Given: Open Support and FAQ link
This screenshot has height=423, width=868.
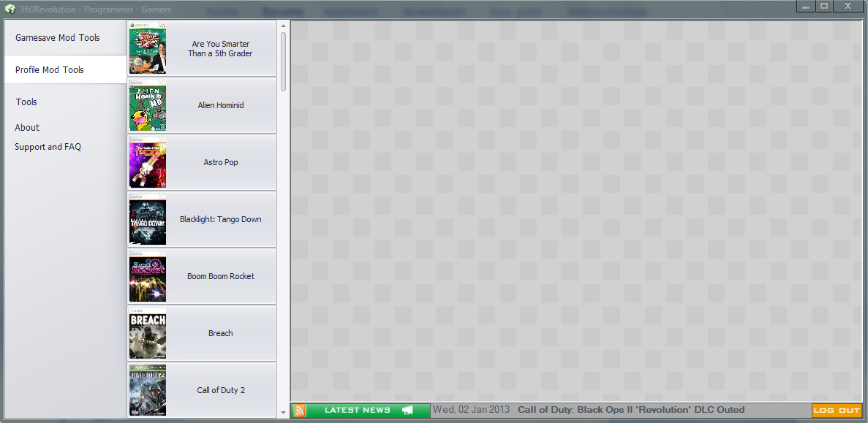Looking at the screenshot, I should coord(48,147).
